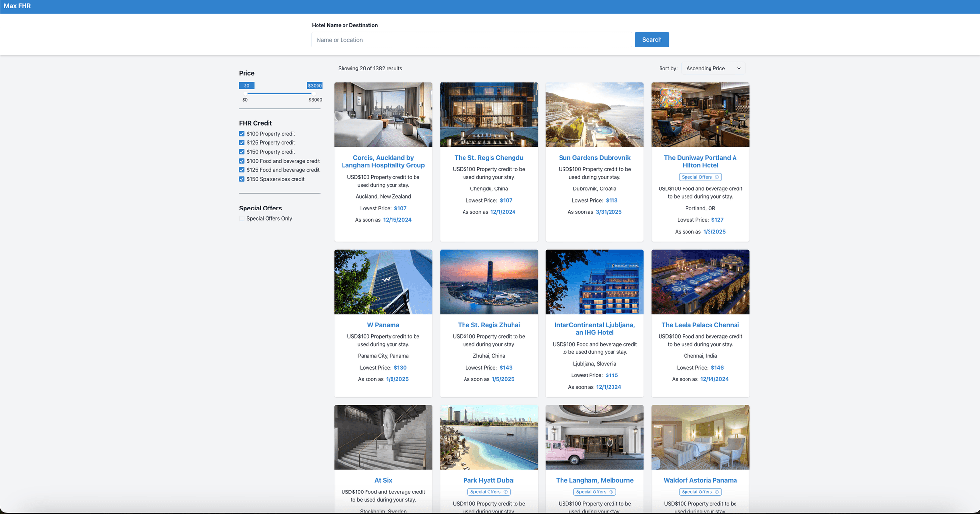The image size is (980, 514).
Task: Click Sun Gardens Dubrovnik date 3/31/2025
Action: 609,212
